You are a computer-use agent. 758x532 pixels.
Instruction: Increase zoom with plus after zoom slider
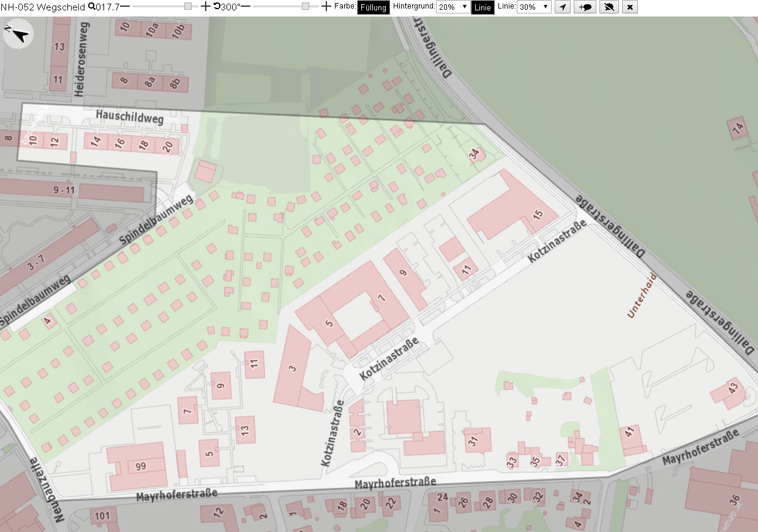click(206, 7)
